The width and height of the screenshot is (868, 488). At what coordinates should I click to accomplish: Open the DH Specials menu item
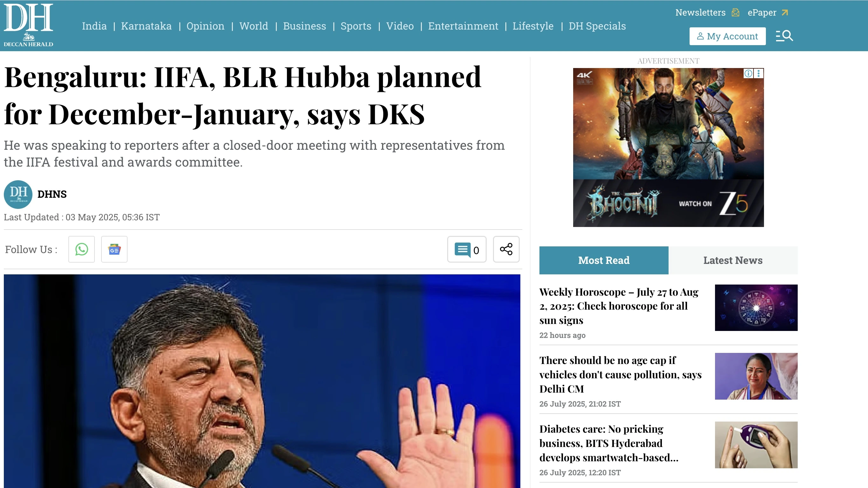(597, 26)
